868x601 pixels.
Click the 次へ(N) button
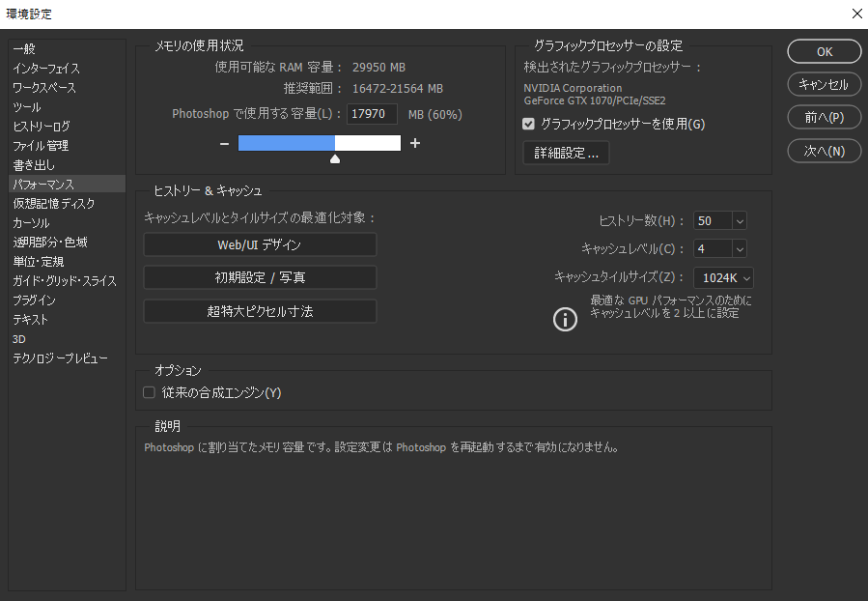825,151
